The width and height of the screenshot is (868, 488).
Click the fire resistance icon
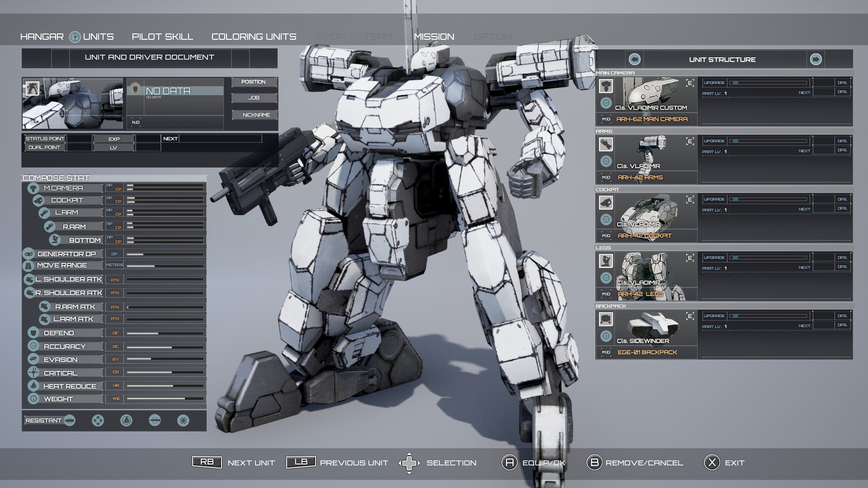[x=126, y=421]
